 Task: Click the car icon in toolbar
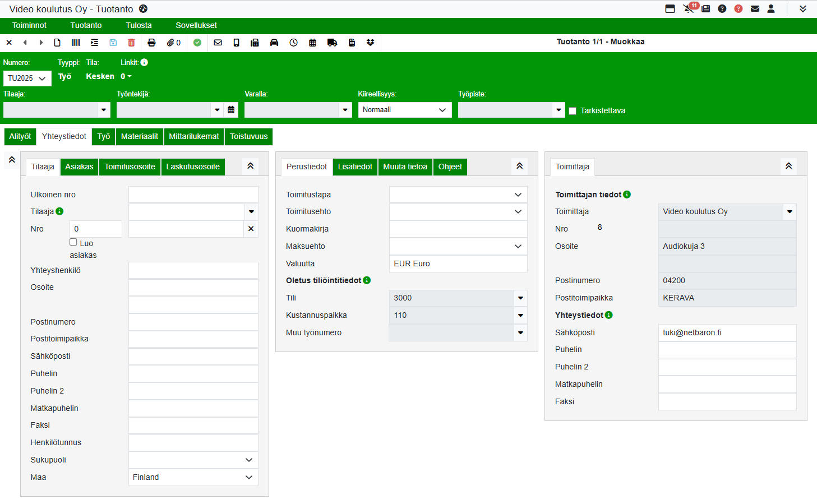tap(274, 43)
